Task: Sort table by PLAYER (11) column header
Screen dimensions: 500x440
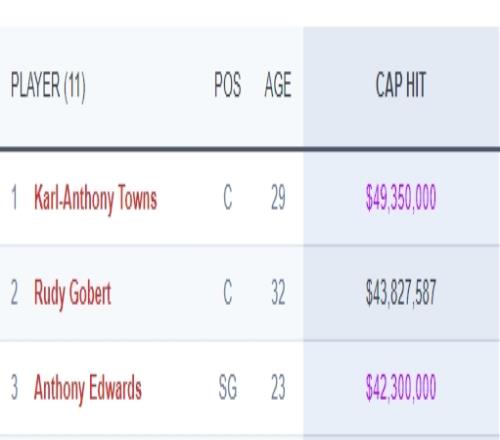Action: click(48, 86)
